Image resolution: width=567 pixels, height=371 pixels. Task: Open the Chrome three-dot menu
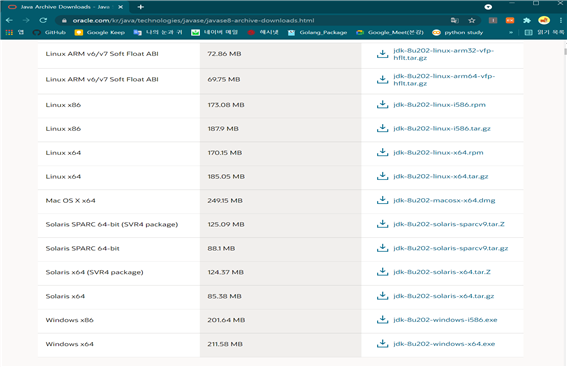(x=560, y=20)
